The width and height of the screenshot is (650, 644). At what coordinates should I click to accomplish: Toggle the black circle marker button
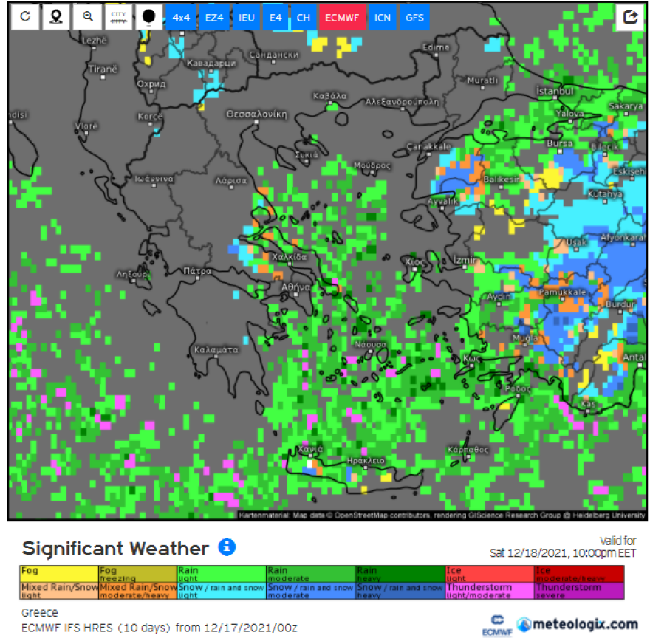[148, 17]
